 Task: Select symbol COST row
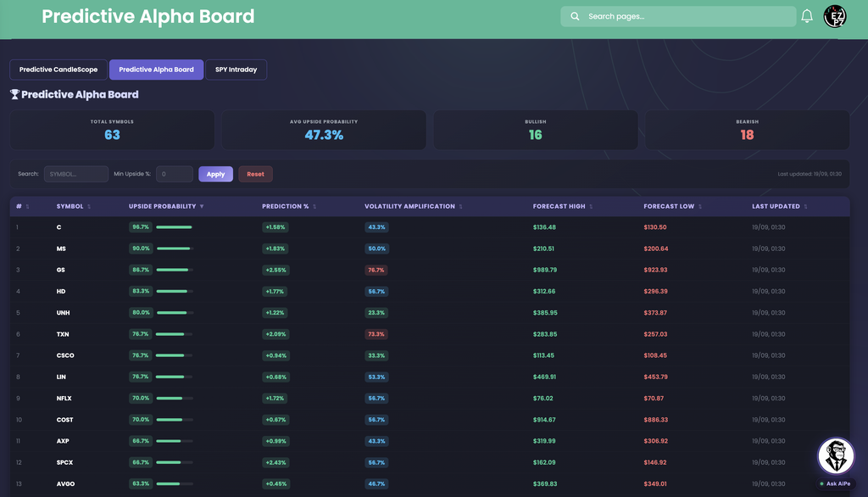pos(430,420)
